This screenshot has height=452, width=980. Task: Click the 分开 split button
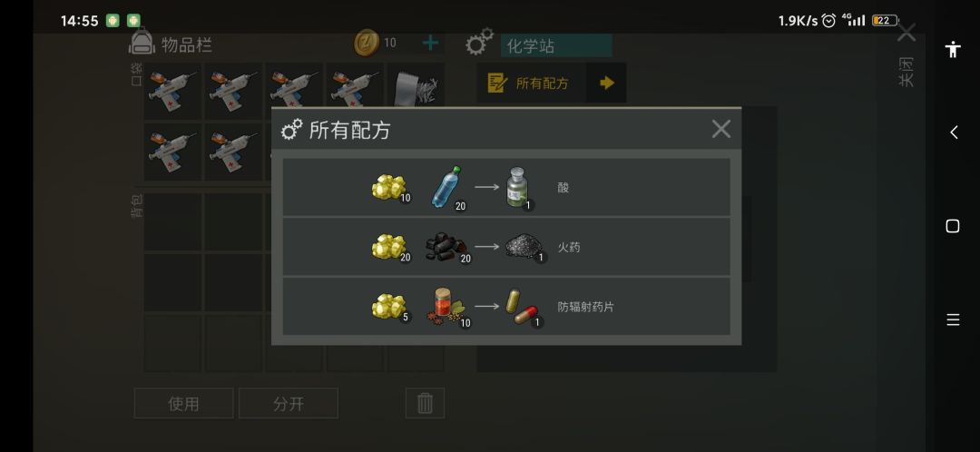(289, 403)
